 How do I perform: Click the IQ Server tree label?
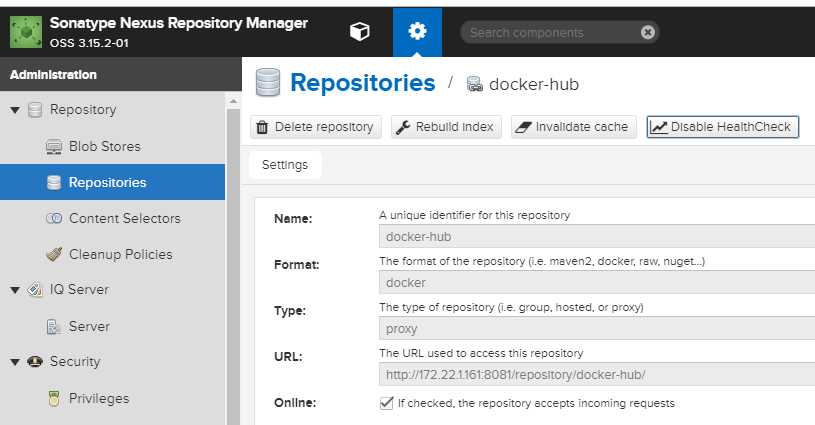79,289
